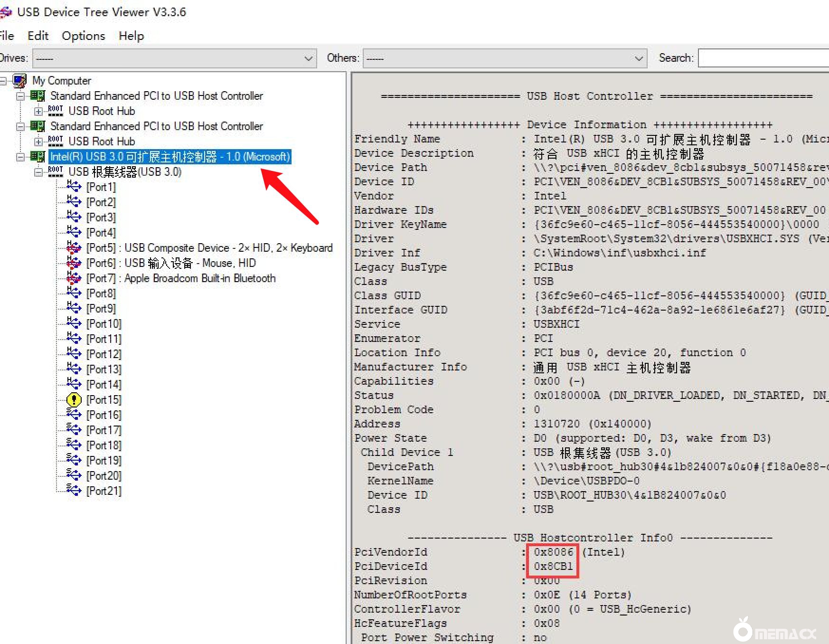Open the Options menu
This screenshot has height=644, width=829.
[x=83, y=36]
